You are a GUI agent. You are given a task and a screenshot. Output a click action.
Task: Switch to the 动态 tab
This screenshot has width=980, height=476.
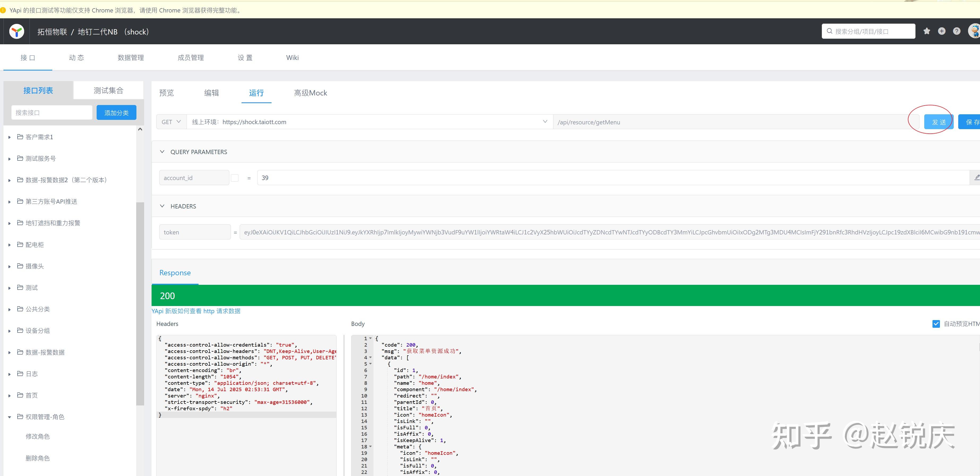pyautogui.click(x=76, y=57)
